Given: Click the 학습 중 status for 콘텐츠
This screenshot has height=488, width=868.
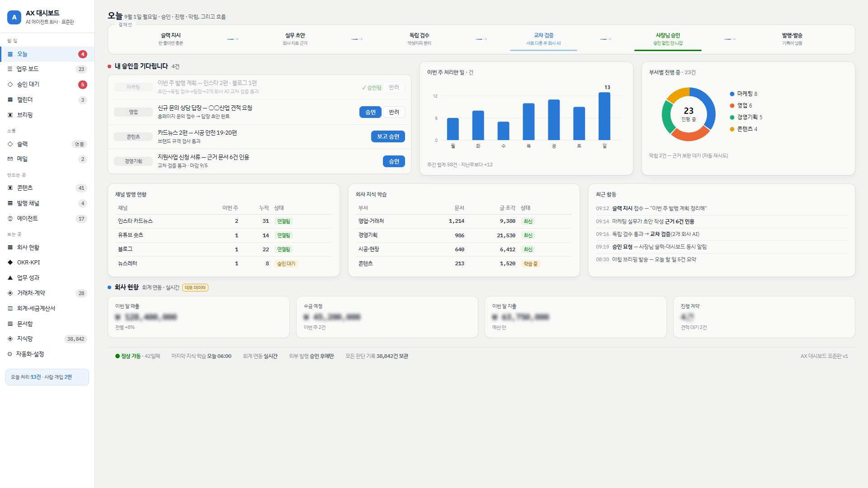Looking at the screenshot, I should [530, 264].
